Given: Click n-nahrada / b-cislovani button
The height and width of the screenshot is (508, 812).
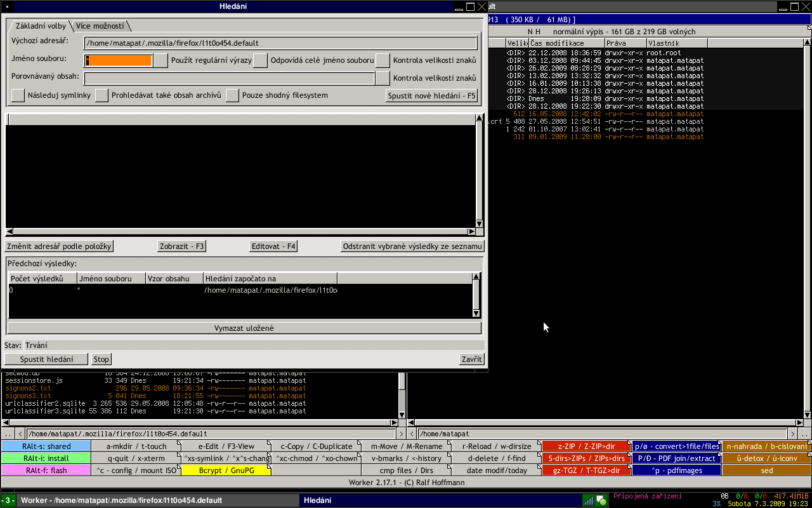Looking at the screenshot, I should 767,446.
